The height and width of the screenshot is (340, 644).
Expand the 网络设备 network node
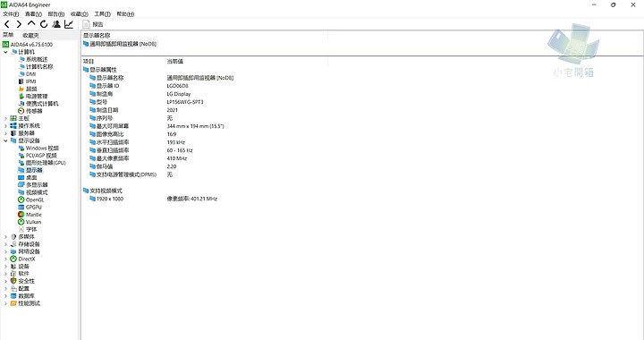point(5,251)
